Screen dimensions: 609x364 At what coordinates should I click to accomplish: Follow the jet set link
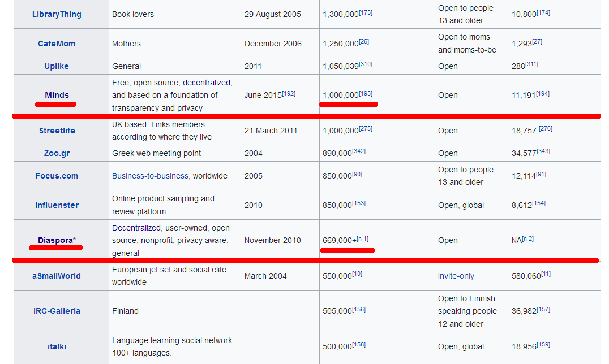pos(160,270)
